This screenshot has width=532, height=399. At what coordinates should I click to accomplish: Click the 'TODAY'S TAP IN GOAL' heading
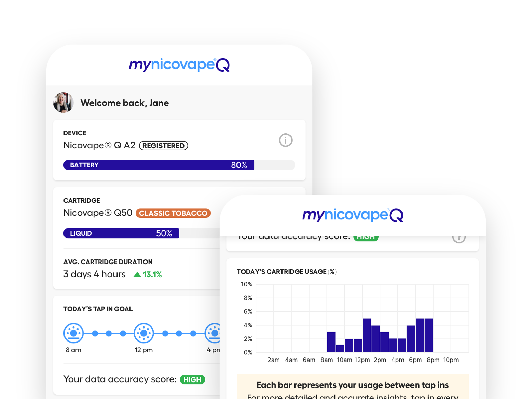pos(98,309)
